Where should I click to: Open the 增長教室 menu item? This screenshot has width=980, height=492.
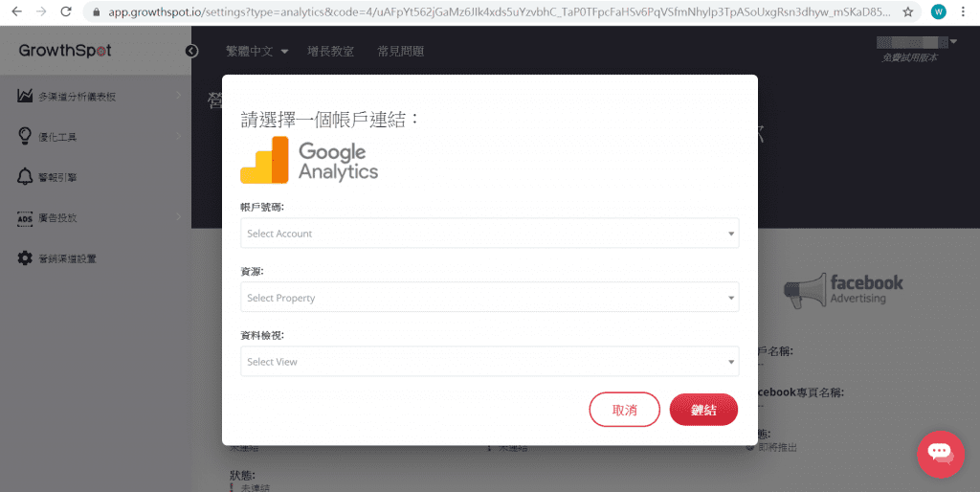(x=330, y=52)
